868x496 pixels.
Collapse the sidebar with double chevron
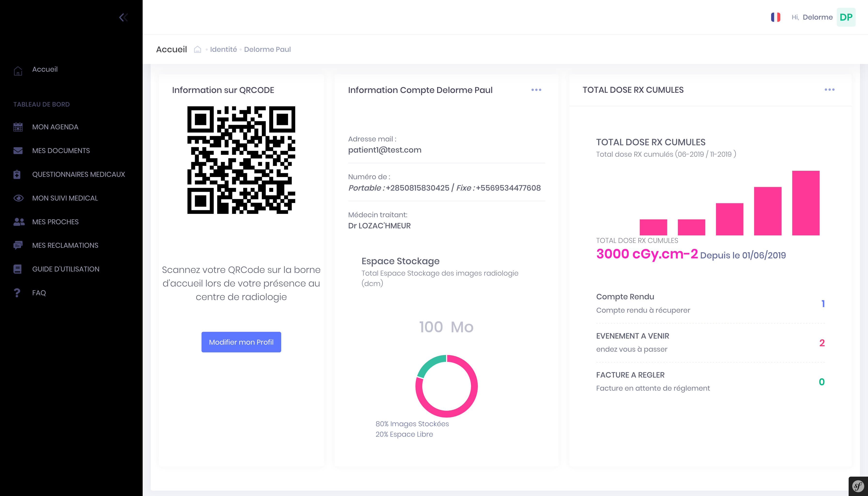point(123,17)
